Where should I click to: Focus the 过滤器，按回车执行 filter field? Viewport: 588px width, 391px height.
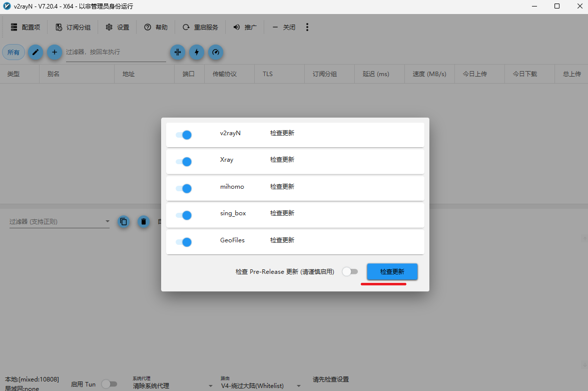[x=116, y=53]
